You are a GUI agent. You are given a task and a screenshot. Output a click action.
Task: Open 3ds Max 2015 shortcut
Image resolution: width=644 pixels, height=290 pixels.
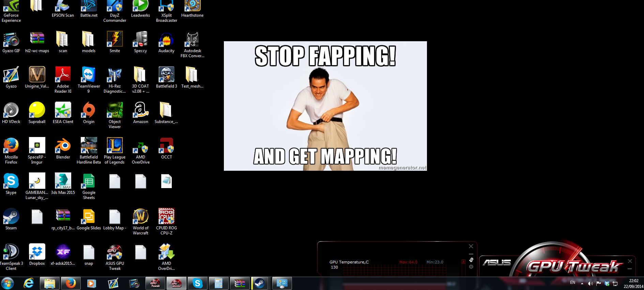coord(63,184)
